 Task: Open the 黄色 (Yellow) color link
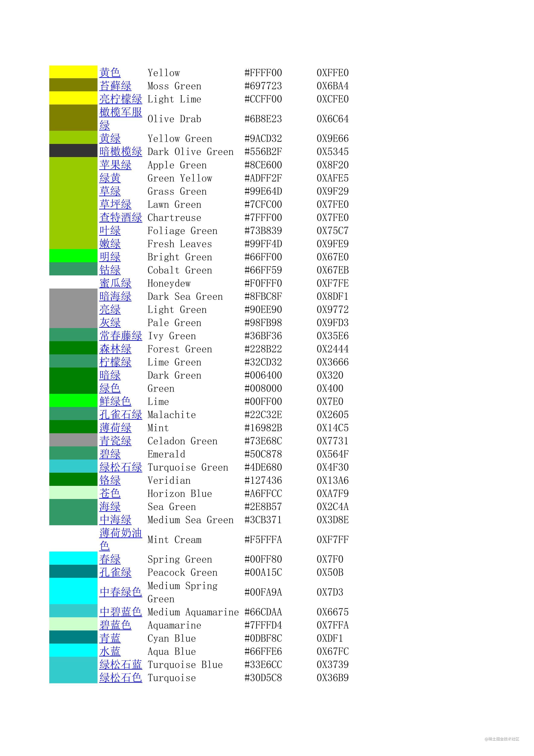(110, 72)
